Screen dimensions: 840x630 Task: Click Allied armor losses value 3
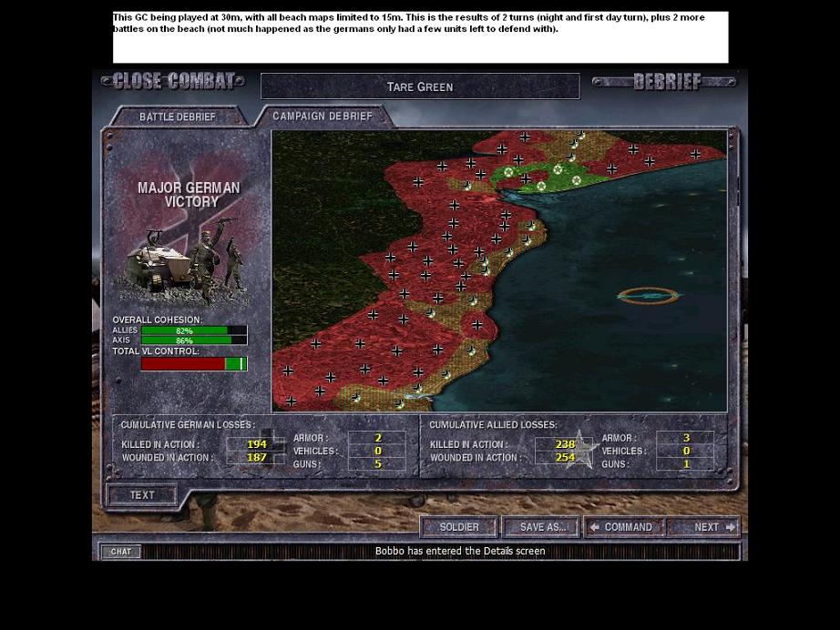tap(686, 438)
